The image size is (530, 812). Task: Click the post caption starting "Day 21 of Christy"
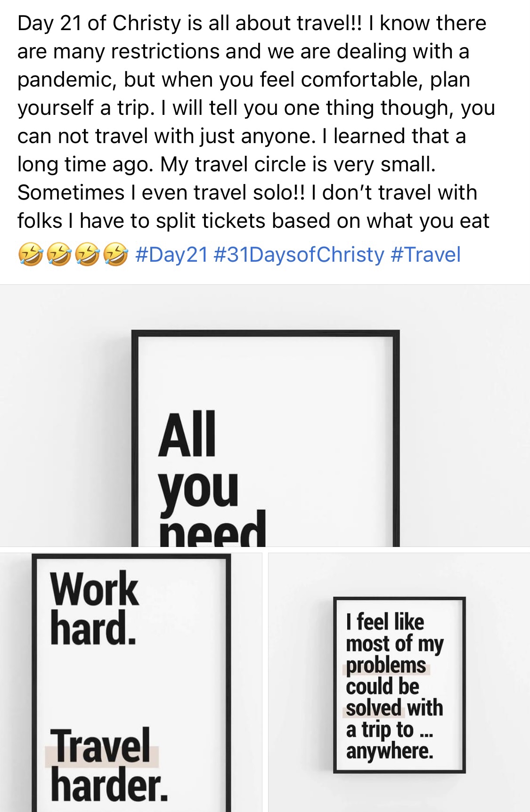(x=254, y=122)
